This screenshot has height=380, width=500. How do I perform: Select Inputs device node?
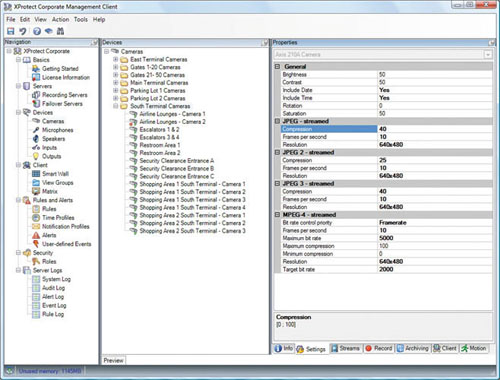point(49,148)
